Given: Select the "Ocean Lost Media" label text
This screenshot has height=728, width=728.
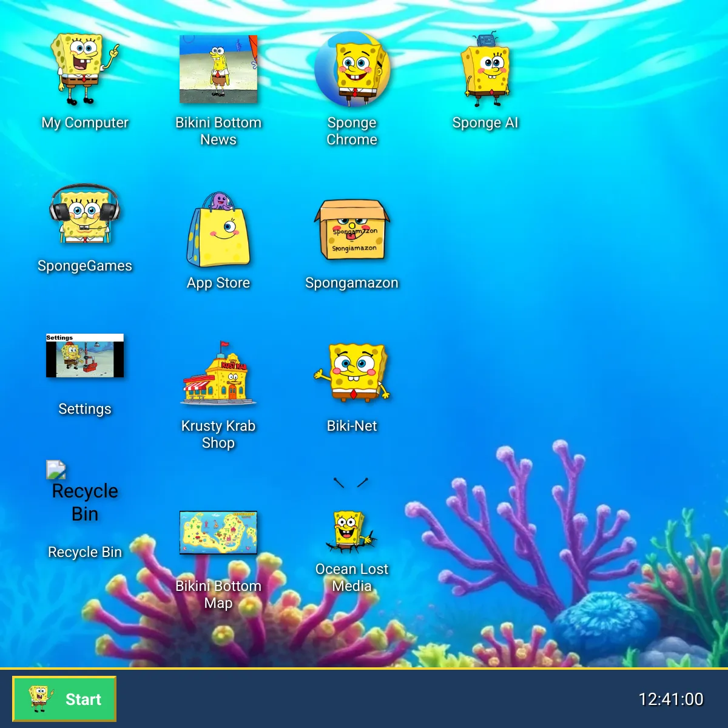Looking at the screenshot, I should coord(352,578).
